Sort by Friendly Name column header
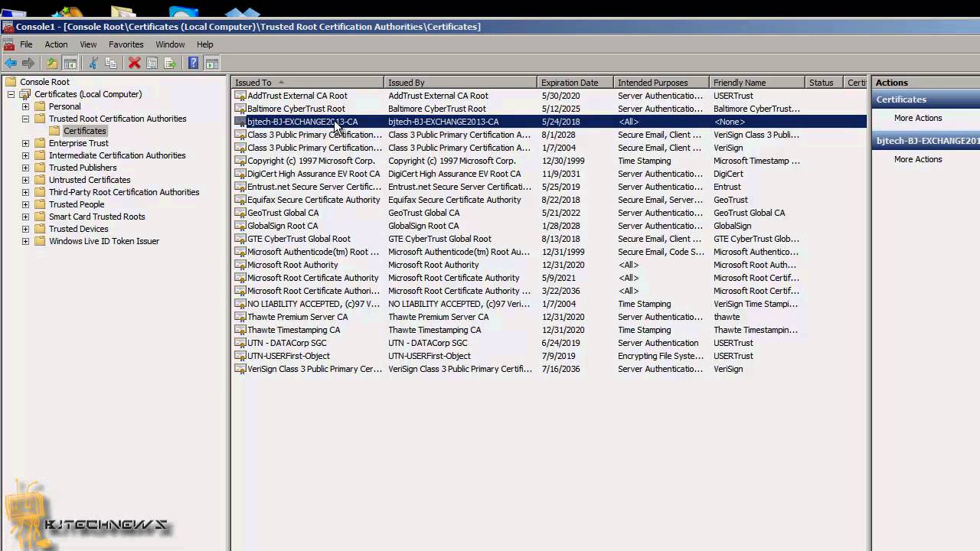The width and height of the screenshot is (980, 551). point(757,83)
